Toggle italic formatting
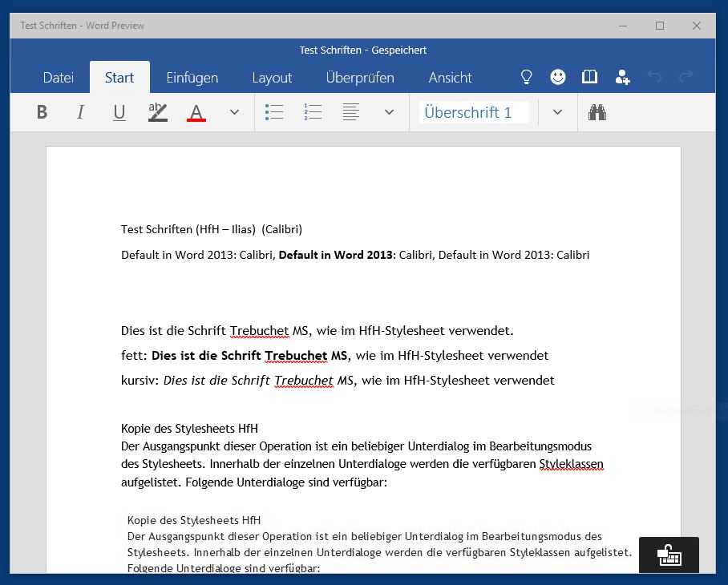Screen dimensions: 728x585 [x=80, y=112]
